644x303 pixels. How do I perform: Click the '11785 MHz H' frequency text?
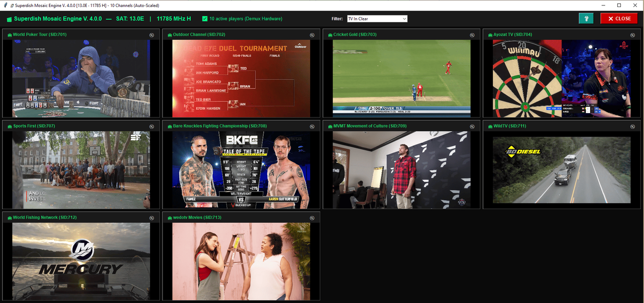174,19
